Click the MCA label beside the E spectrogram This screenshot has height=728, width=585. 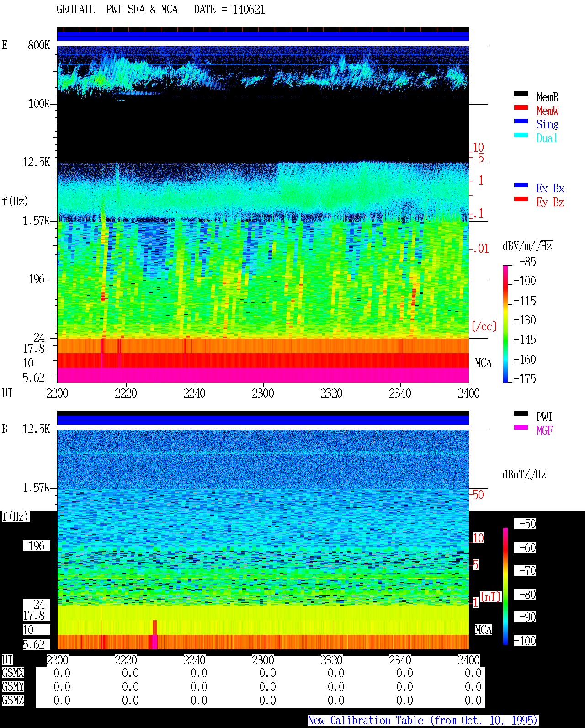tap(483, 363)
